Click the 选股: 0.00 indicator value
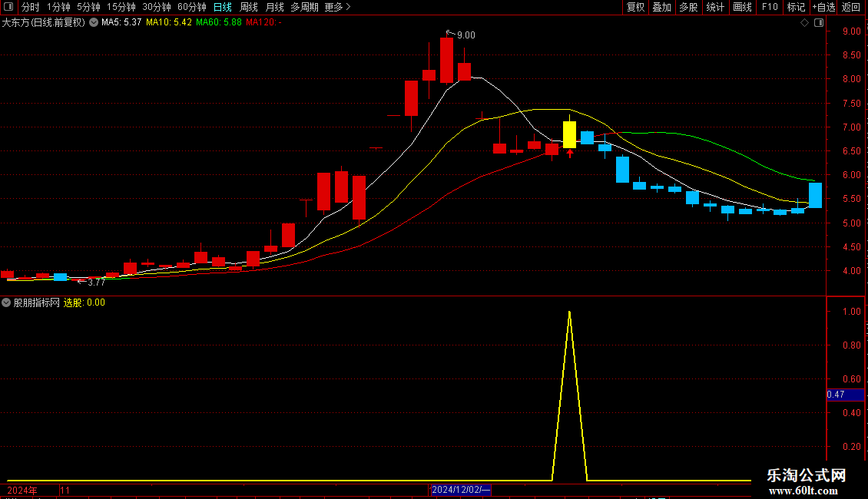 84,302
